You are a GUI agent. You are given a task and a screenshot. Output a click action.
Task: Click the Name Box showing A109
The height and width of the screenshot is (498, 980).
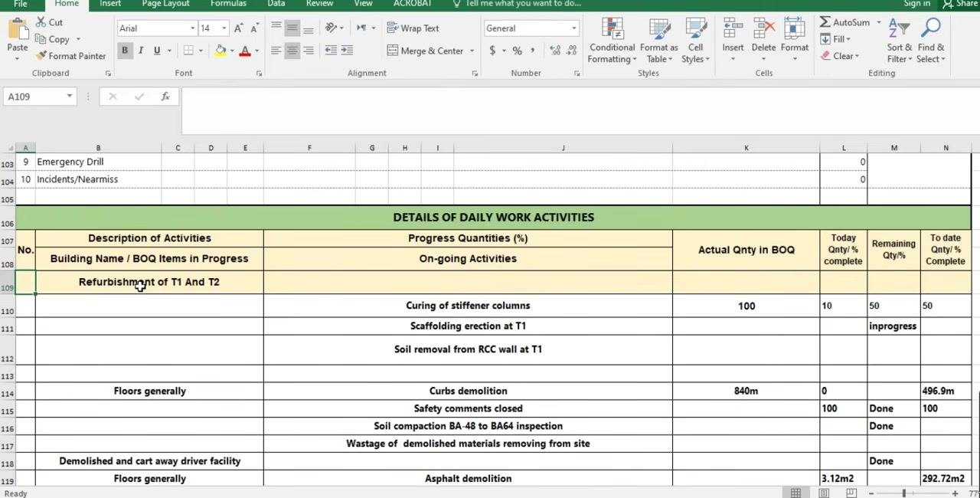click(39, 97)
